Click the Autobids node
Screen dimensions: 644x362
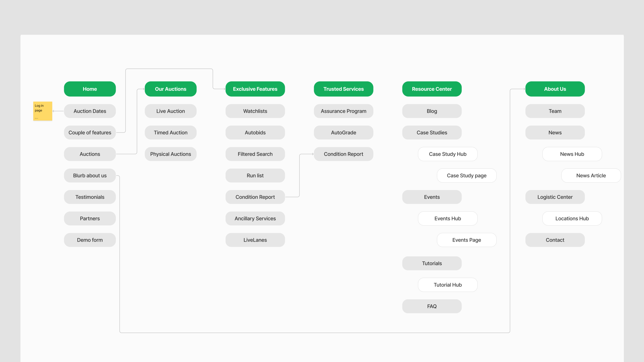tap(255, 133)
